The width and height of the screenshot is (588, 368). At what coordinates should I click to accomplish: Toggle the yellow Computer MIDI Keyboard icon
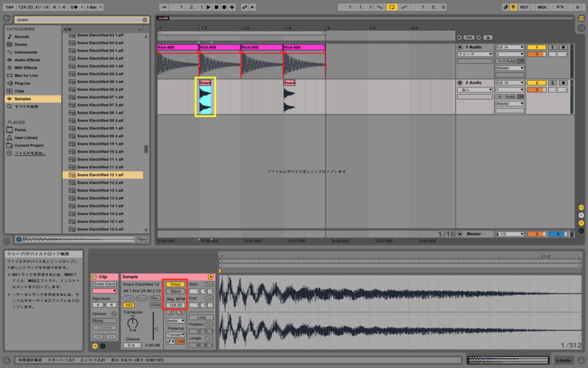point(513,7)
